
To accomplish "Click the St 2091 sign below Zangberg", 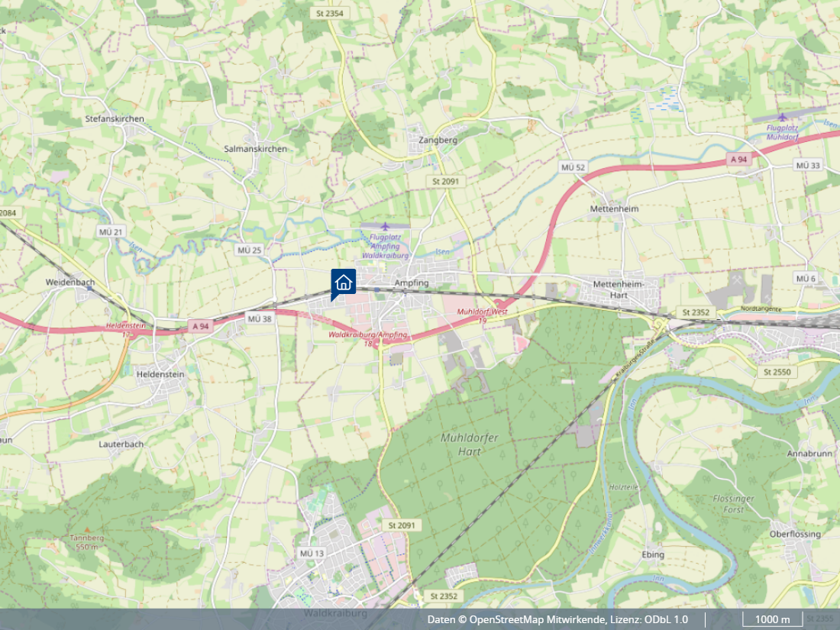I will coord(446,181).
